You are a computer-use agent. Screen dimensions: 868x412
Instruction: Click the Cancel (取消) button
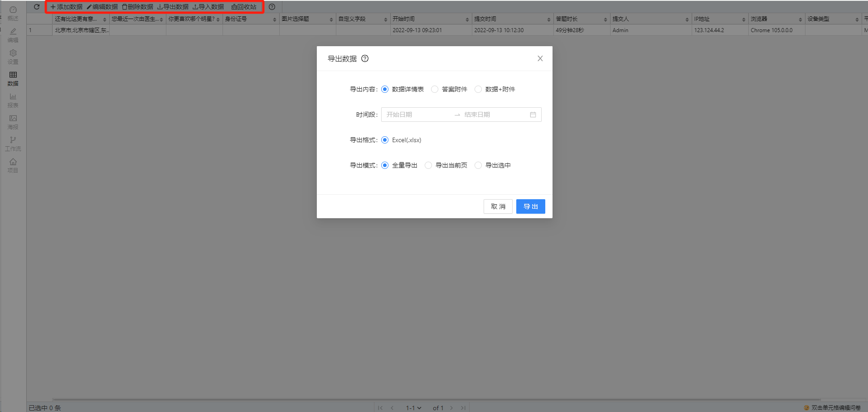coord(498,206)
